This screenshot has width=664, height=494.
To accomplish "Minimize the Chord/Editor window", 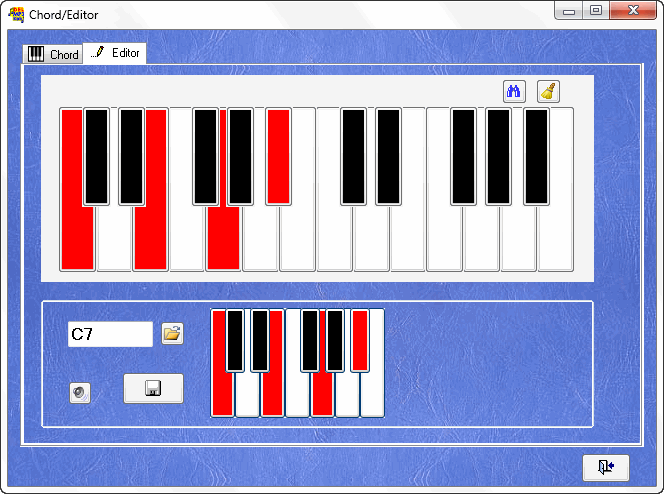I will tap(569, 11).
